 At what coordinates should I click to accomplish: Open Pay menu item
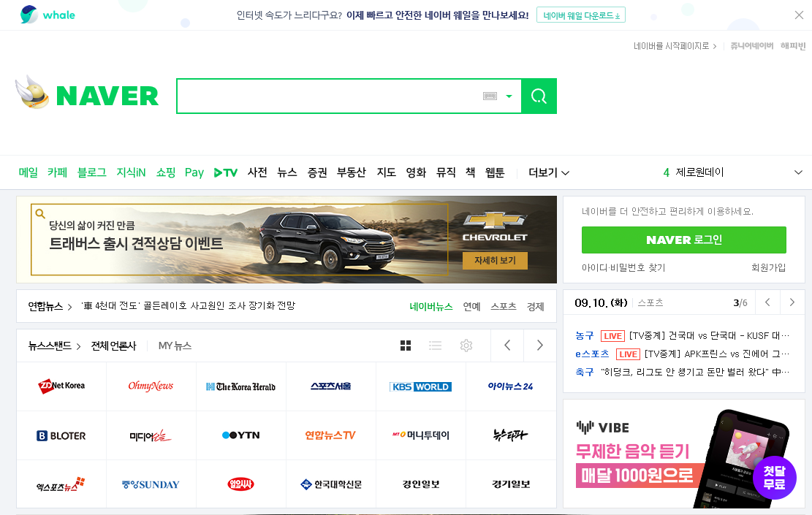[194, 172]
